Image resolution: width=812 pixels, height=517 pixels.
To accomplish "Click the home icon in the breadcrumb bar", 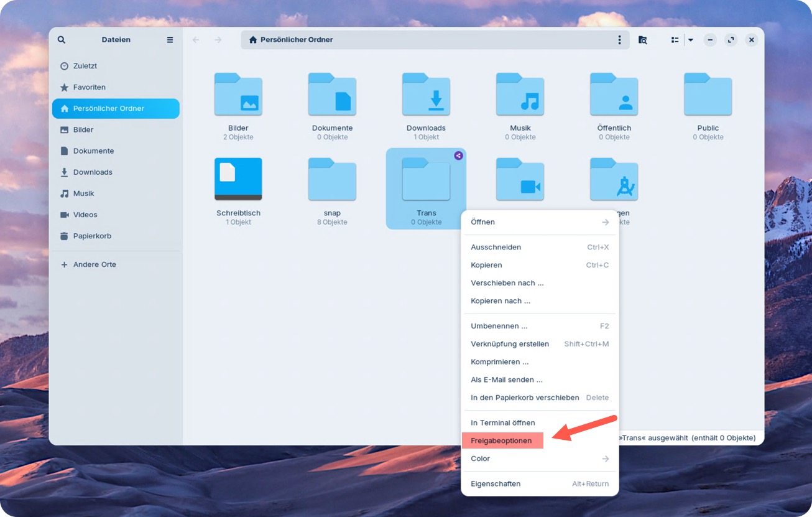I will point(252,39).
